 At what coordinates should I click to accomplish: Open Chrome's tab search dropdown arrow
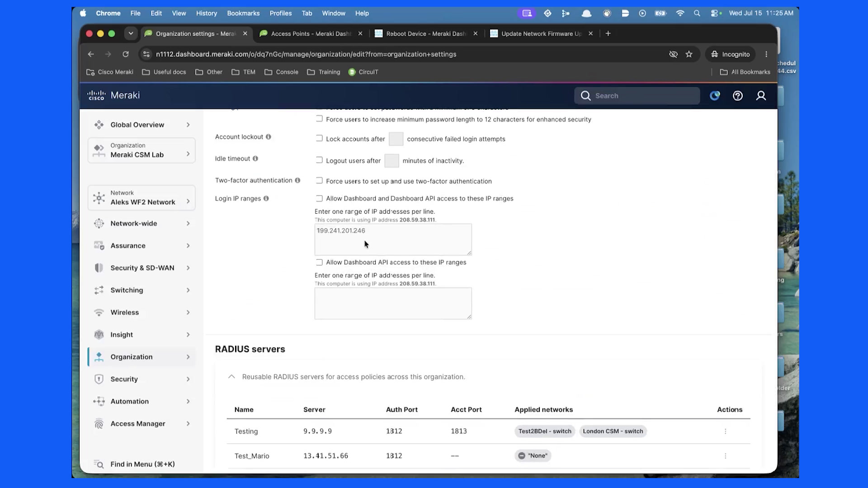[x=131, y=33]
